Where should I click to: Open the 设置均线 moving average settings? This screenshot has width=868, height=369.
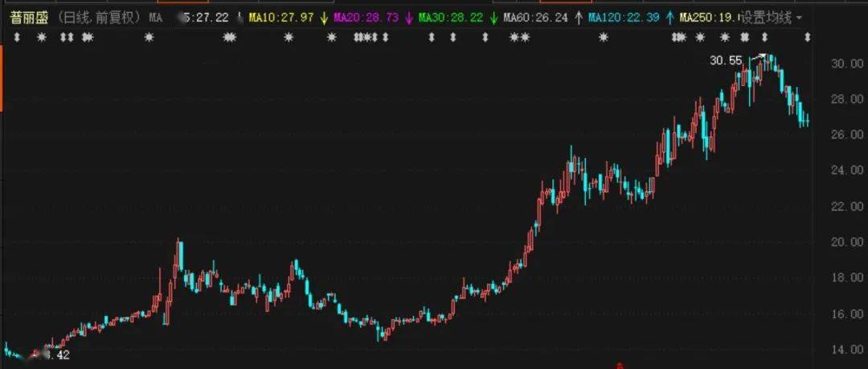point(766,18)
